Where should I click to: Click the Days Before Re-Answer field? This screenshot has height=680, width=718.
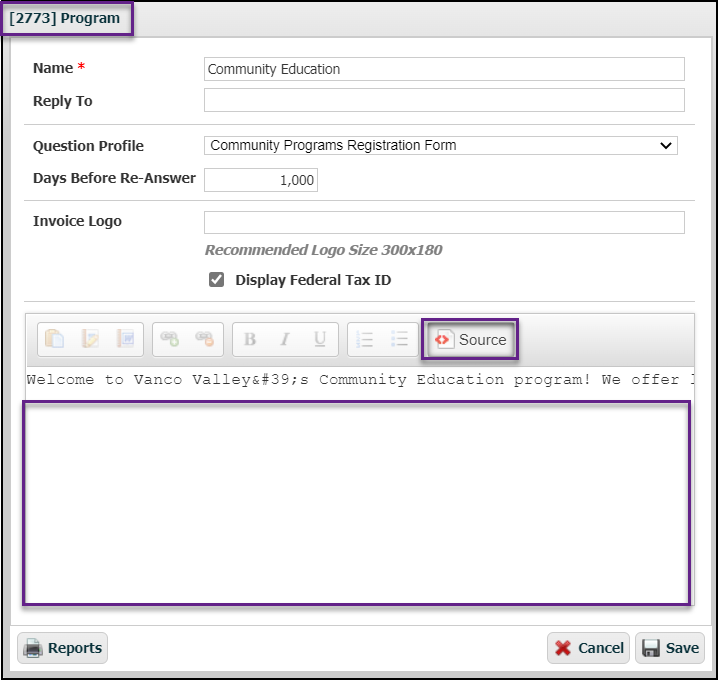pos(261,180)
